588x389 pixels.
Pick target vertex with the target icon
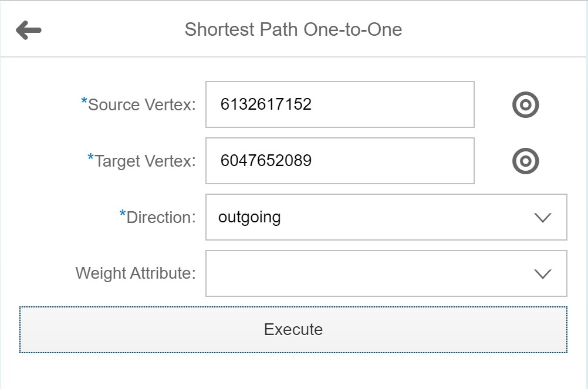click(525, 161)
